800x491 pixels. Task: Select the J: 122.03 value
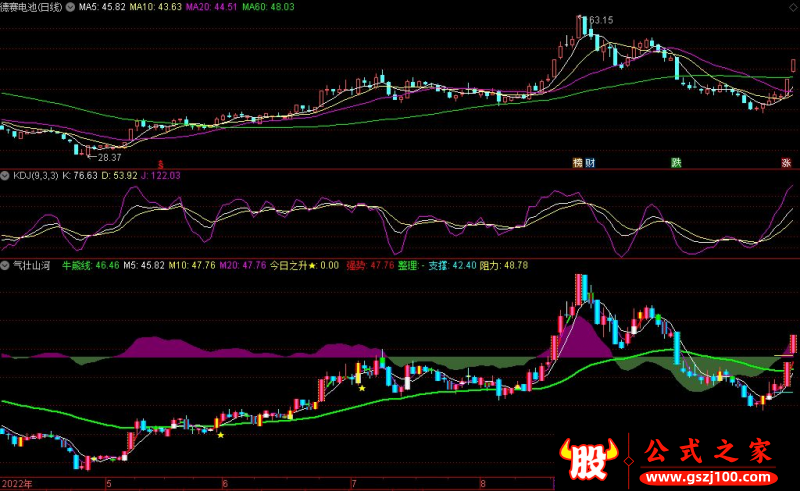coord(161,176)
